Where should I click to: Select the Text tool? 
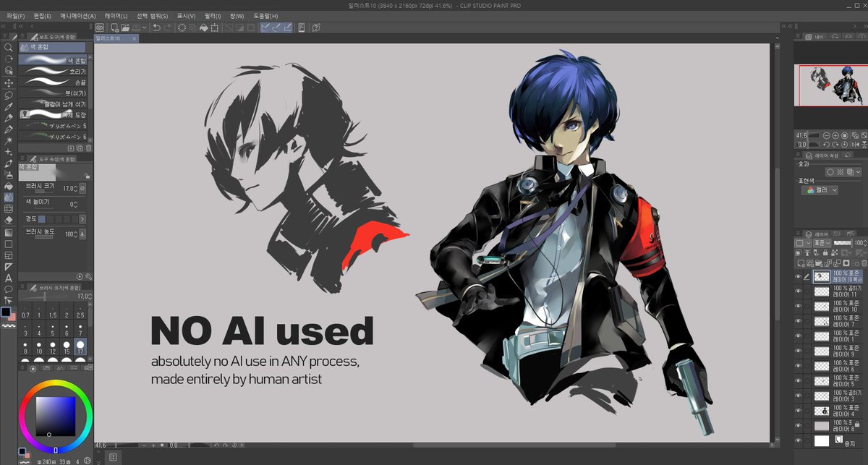pyautogui.click(x=9, y=278)
